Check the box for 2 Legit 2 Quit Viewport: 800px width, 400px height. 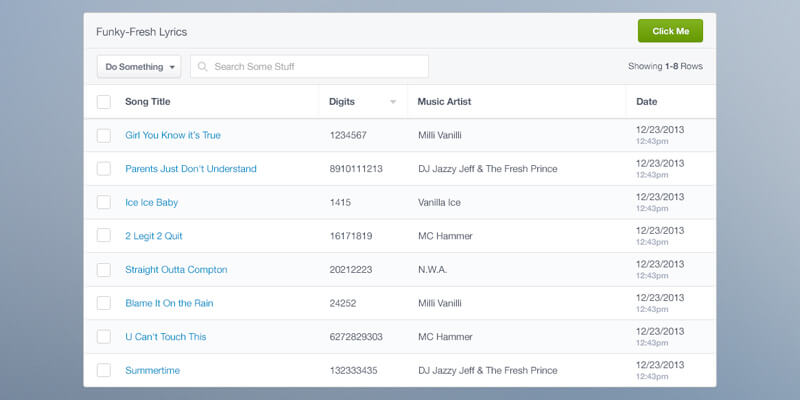tap(104, 236)
